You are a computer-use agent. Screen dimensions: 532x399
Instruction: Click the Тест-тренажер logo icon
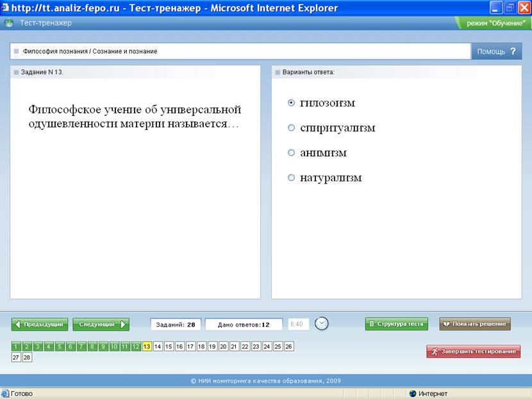(x=9, y=23)
